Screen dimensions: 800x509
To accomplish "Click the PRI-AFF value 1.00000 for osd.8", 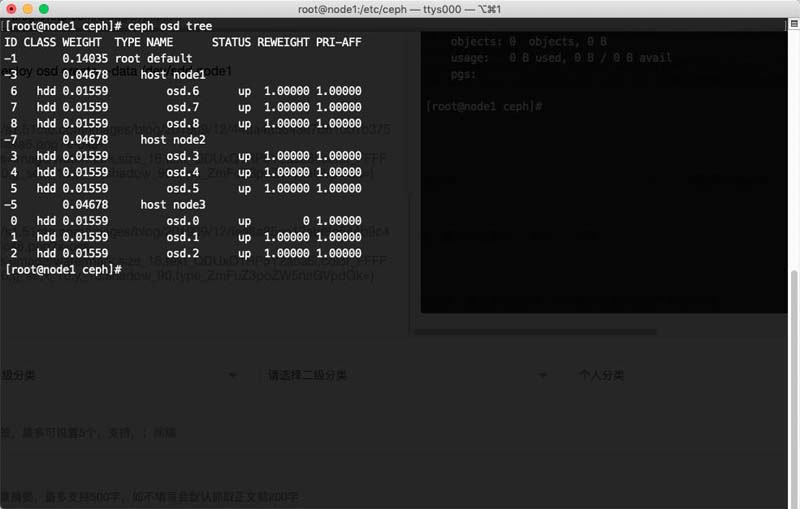I will 338,123.
